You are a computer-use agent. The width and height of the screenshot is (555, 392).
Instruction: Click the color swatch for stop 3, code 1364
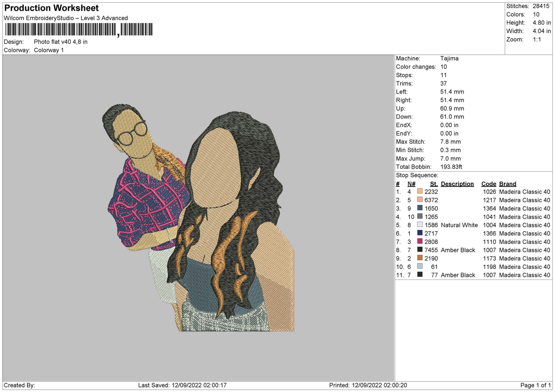click(x=420, y=208)
